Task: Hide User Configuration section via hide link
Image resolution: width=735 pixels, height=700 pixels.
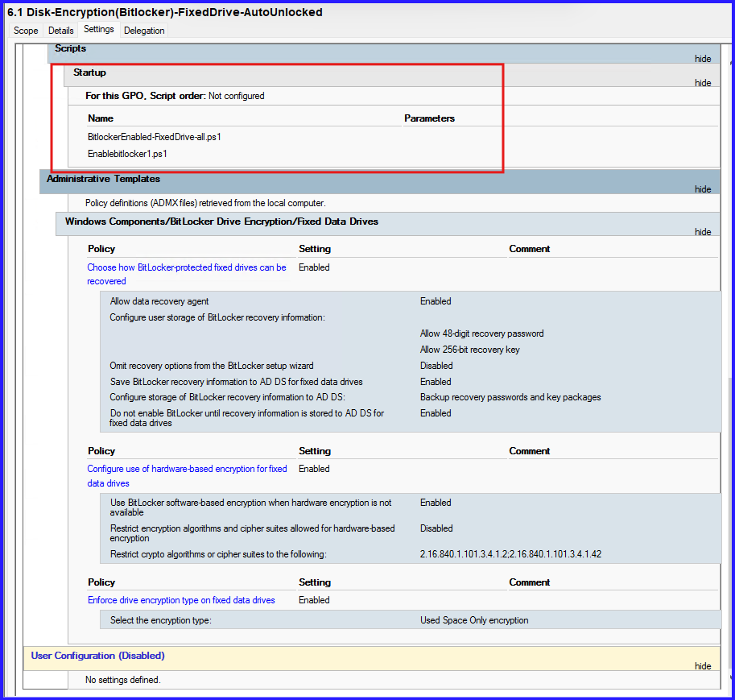Action: coord(702,666)
